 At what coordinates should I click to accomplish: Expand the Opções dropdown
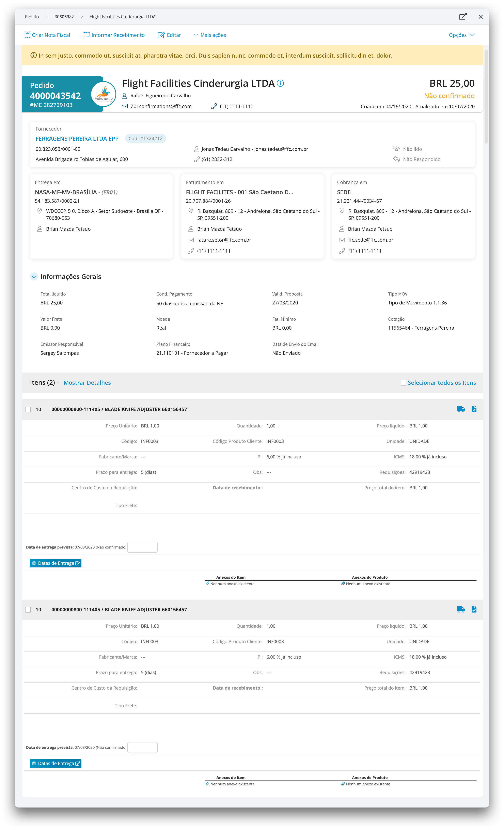coord(462,35)
